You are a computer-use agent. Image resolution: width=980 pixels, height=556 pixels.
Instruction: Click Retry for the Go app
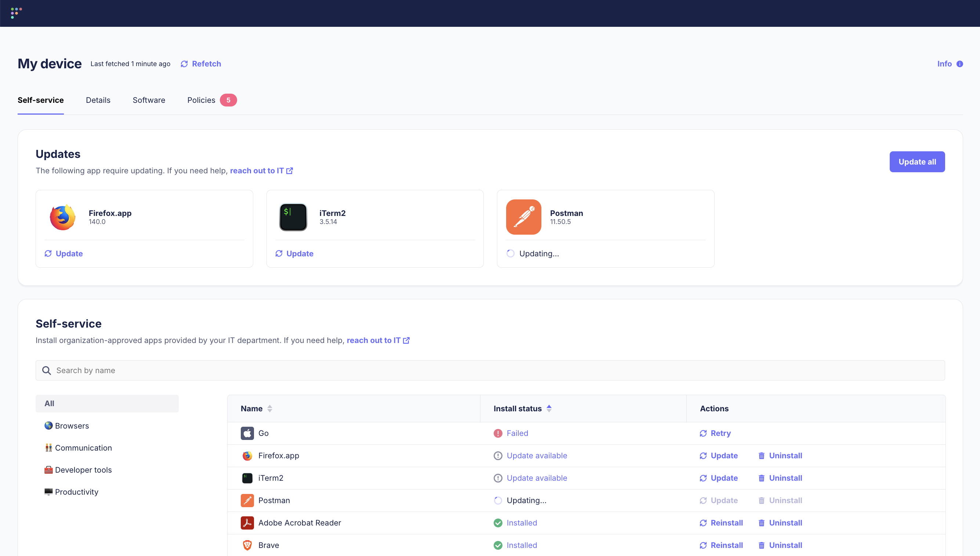click(x=715, y=433)
